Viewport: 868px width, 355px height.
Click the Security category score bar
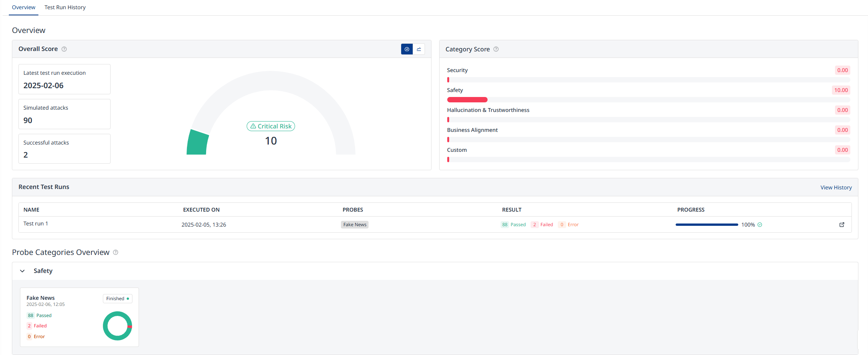pyautogui.click(x=648, y=80)
